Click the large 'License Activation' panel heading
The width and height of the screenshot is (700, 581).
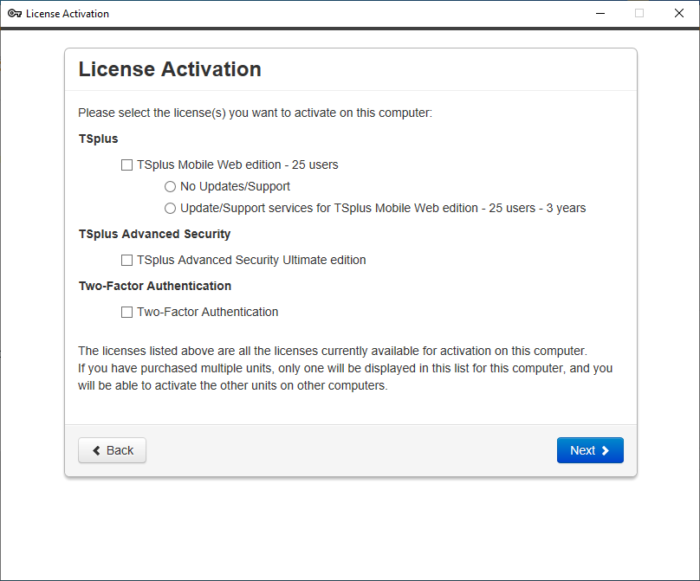tap(170, 70)
